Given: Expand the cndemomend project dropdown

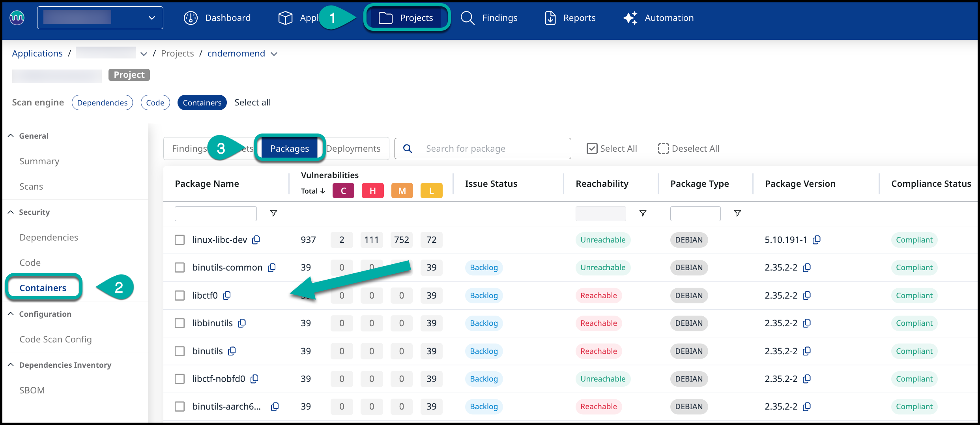Looking at the screenshot, I should pos(274,54).
